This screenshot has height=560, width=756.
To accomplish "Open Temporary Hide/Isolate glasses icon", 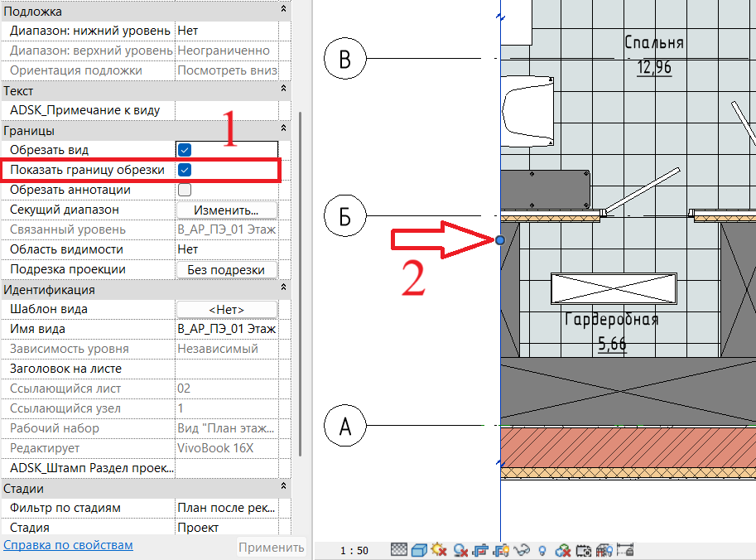I will coord(522,550).
